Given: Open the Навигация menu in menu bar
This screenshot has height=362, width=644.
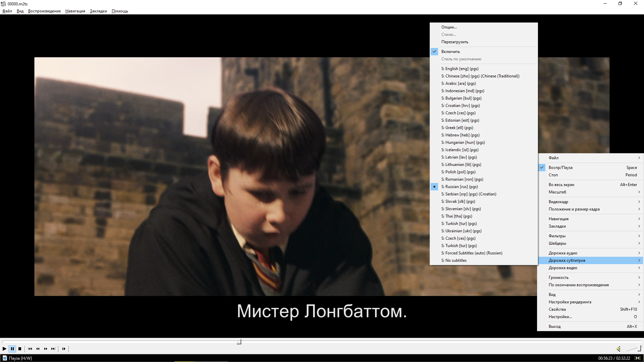Looking at the screenshot, I should coord(75,11).
